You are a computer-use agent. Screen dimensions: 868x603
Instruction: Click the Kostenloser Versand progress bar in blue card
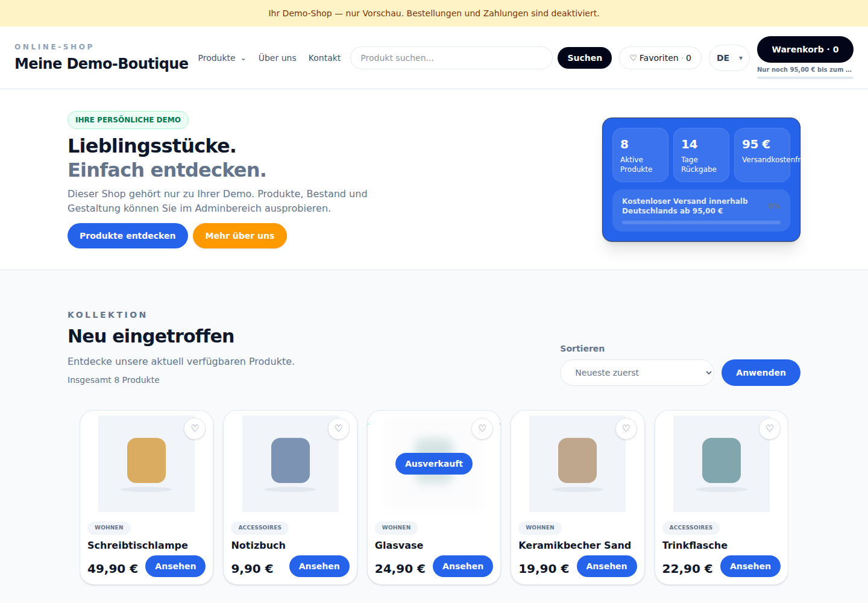(701, 223)
